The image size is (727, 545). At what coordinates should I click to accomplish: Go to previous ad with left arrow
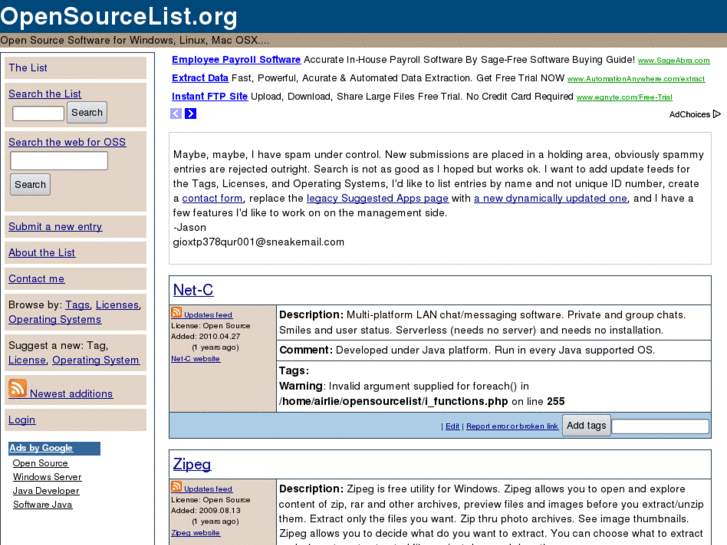(x=176, y=114)
